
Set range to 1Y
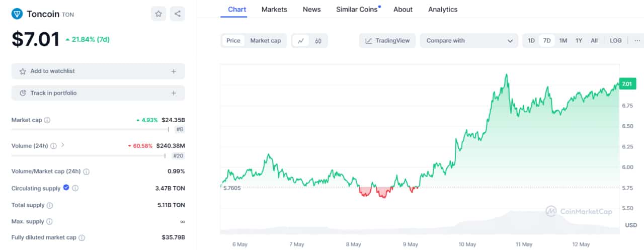[579, 41]
